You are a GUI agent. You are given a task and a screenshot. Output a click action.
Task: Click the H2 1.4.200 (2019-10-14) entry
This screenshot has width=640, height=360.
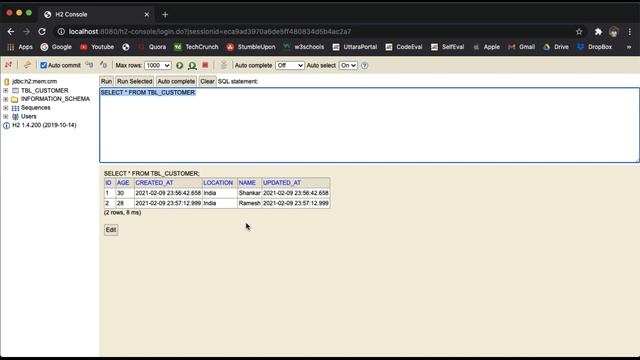44,125
